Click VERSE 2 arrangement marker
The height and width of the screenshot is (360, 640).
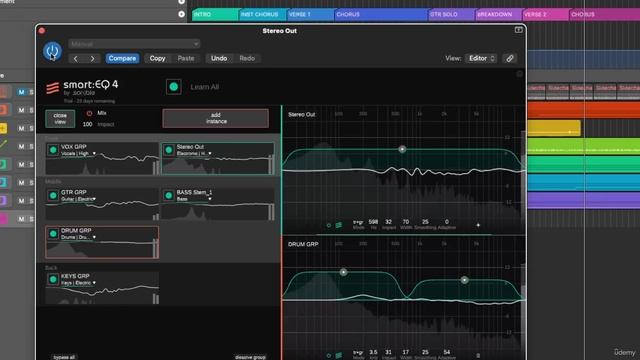pyautogui.click(x=546, y=14)
